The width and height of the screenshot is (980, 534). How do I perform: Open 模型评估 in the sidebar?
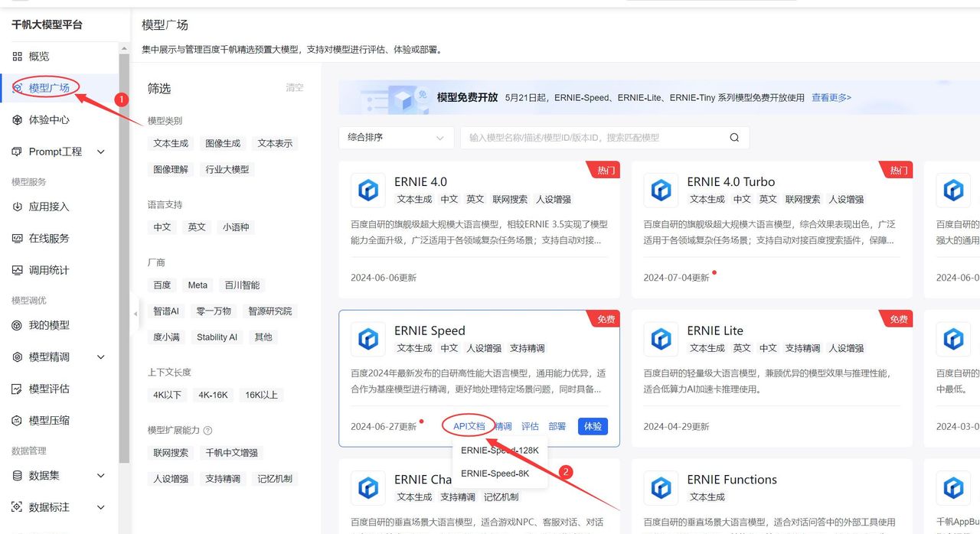(49, 389)
